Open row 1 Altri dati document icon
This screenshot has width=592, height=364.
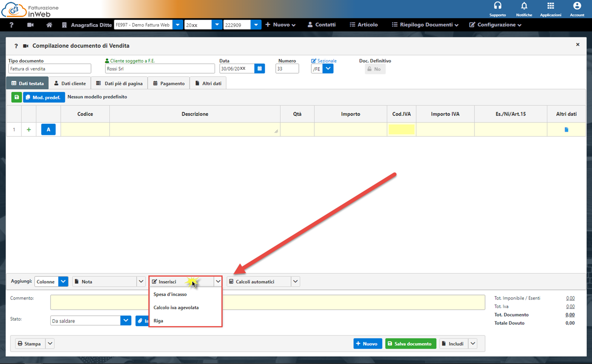coord(566,130)
